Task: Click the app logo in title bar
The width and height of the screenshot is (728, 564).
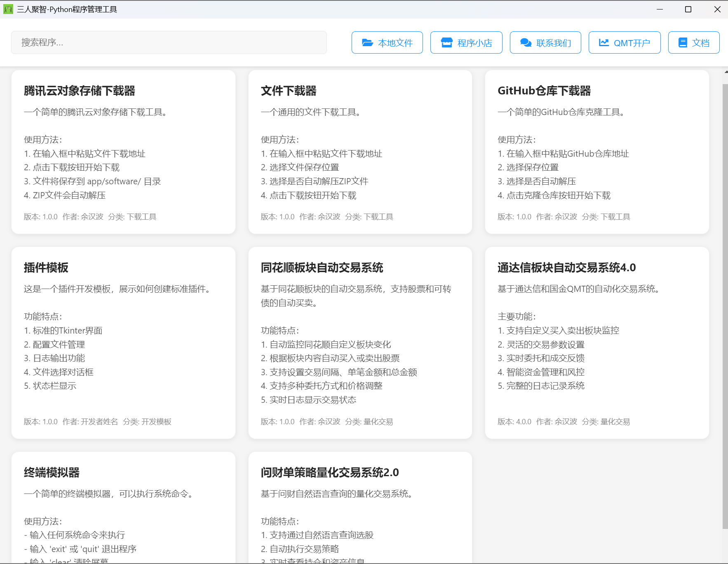Action: click(8, 9)
